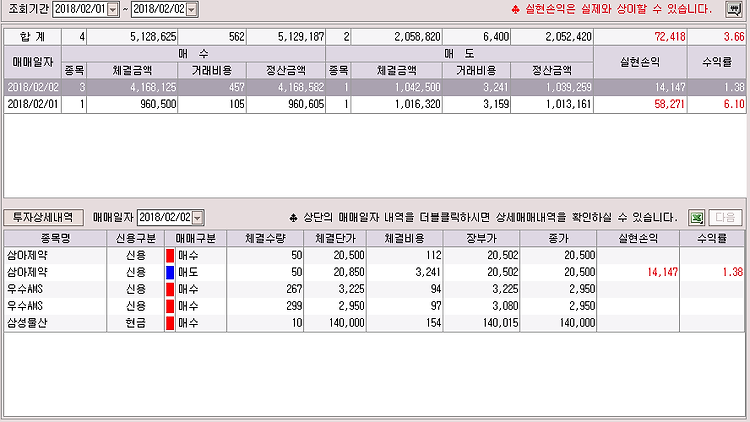Viewport: 750px width, 422px height.
Task: Click the 매매일자 header in summary table
Action: coord(33,62)
